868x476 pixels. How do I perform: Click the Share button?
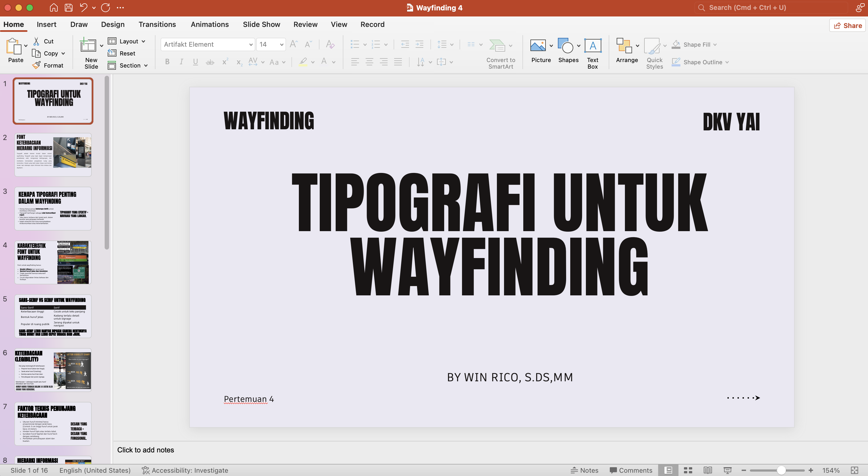(847, 26)
